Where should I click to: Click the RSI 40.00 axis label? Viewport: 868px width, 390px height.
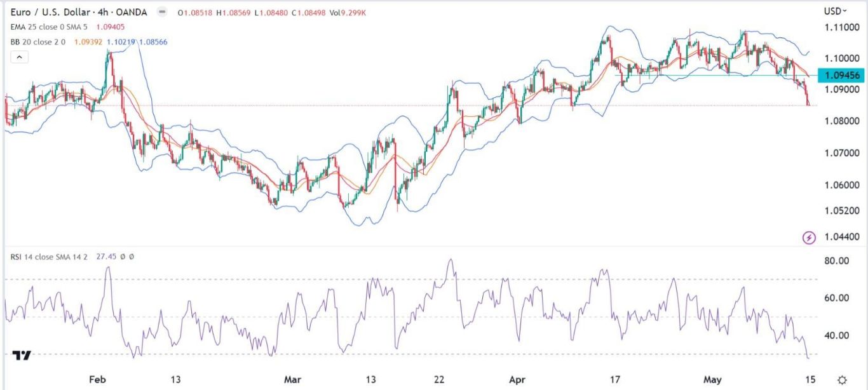837,335
